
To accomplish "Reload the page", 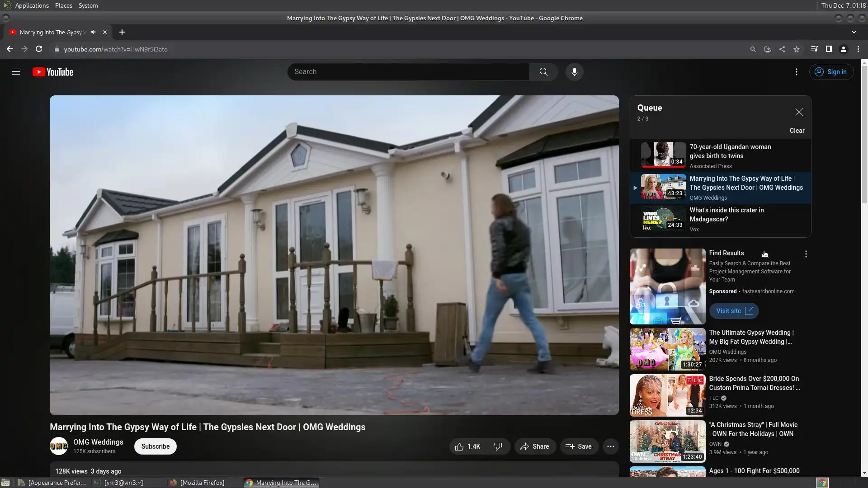I will (39, 49).
